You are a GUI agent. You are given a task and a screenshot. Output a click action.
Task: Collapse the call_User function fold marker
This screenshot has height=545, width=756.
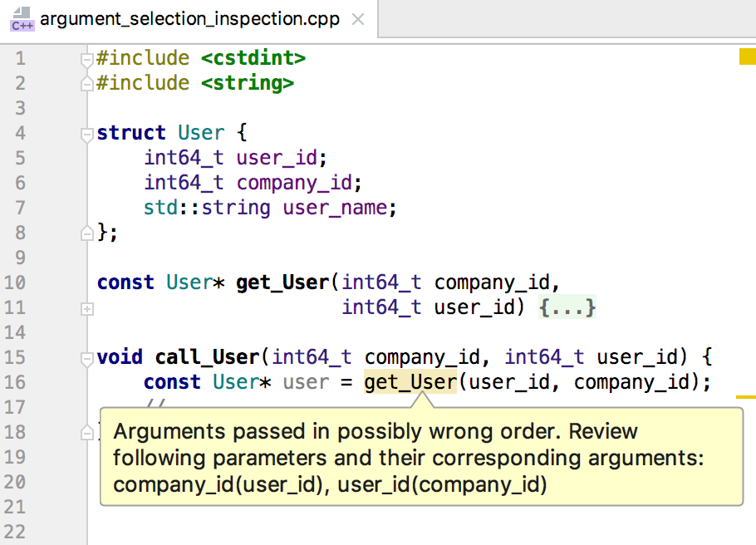[x=86, y=358]
